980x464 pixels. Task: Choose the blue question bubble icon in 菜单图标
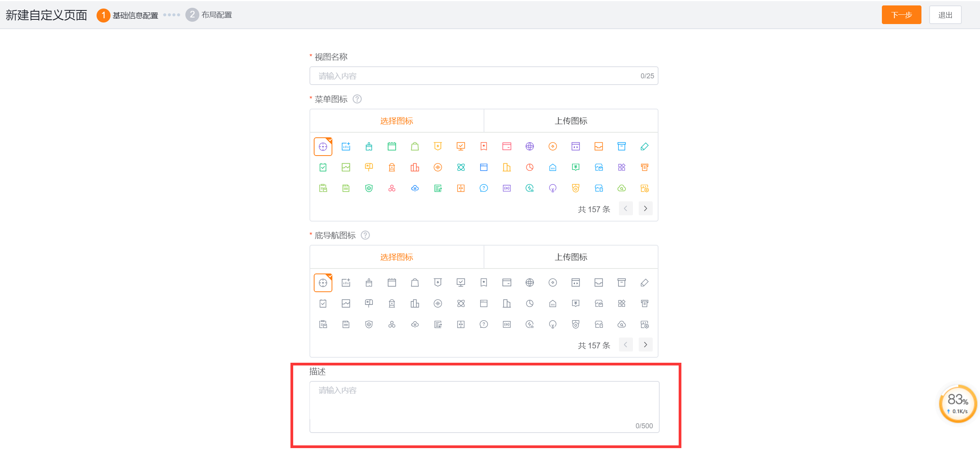(484, 189)
